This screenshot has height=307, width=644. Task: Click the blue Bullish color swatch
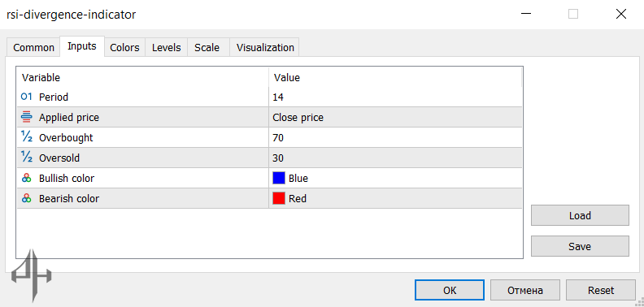click(x=279, y=178)
